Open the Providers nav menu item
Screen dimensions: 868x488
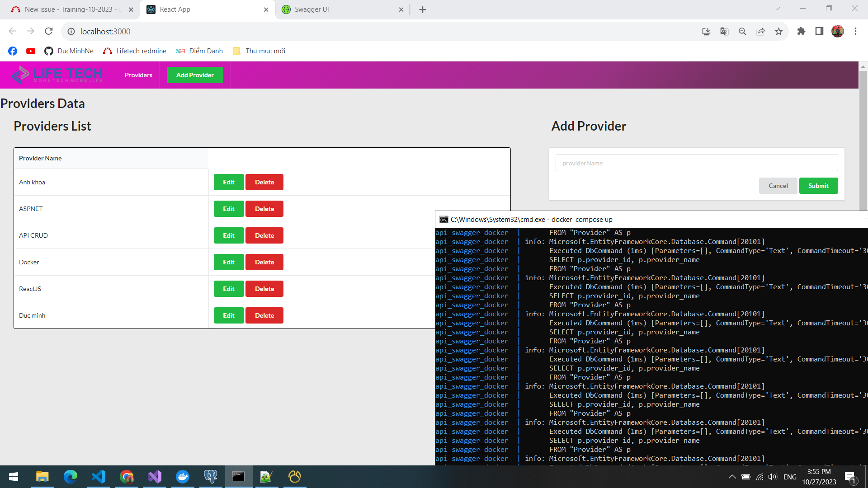[x=138, y=75]
